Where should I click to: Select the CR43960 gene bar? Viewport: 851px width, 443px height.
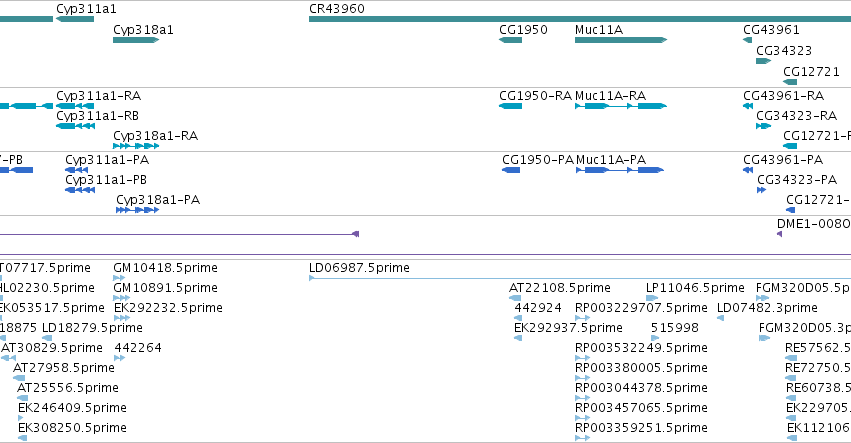point(580,19)
